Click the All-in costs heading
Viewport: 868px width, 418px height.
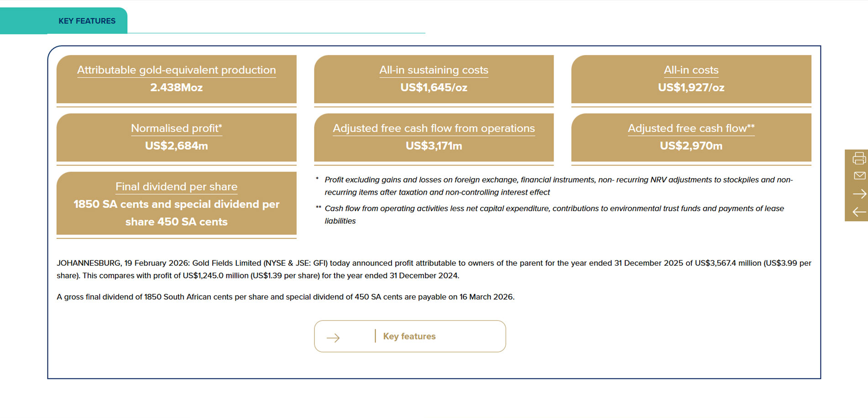[x=691, y=70]
